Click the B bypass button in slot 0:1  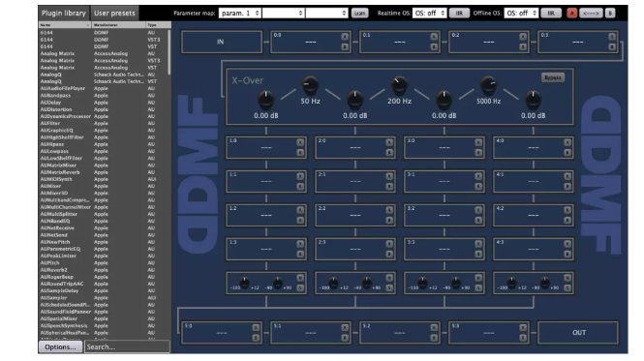coord(434,46)
